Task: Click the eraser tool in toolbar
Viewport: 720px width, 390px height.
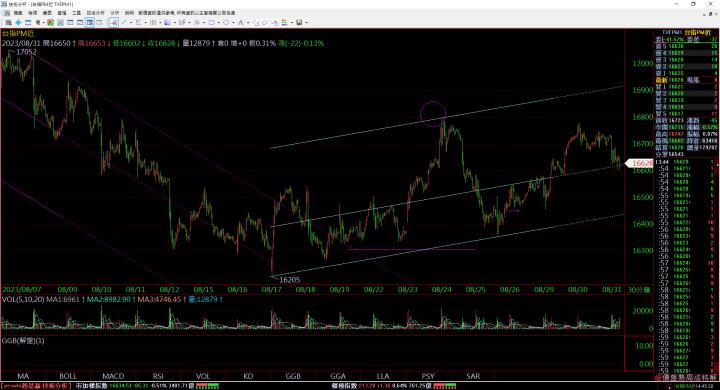Action: [265, 23]
